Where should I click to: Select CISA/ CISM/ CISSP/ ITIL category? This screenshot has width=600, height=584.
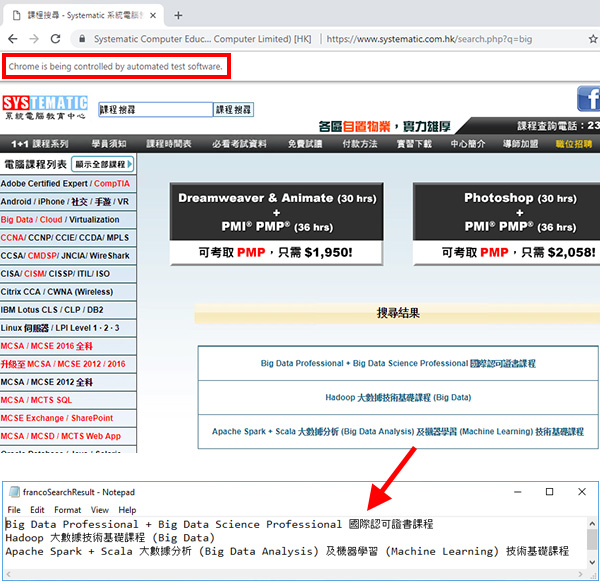click(x=68, y=274)
